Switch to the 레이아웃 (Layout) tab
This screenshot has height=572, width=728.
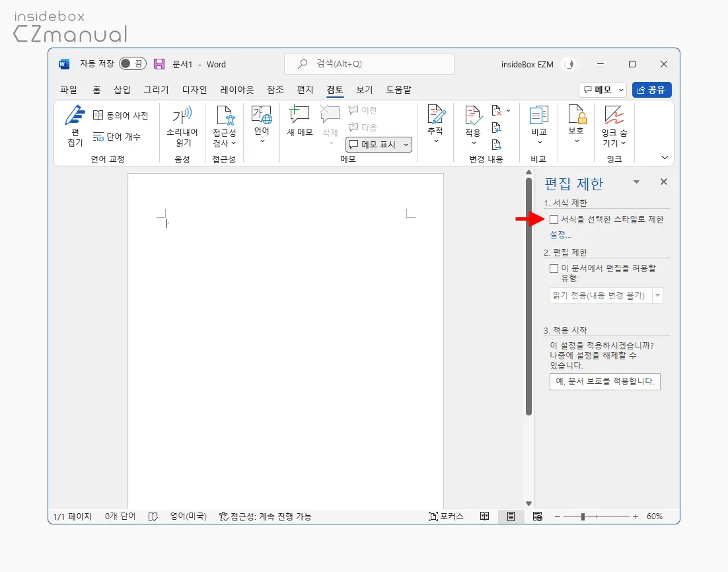(x=237, y=90)
